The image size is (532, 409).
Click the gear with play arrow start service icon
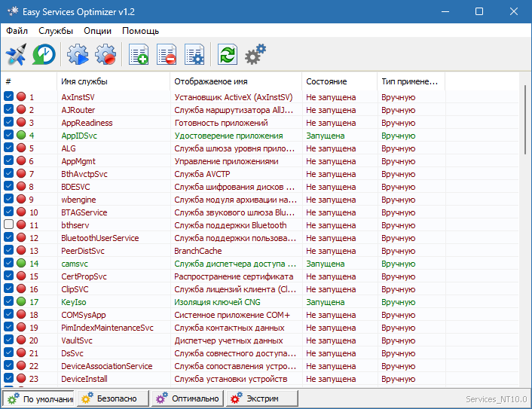tap(78, 54)
